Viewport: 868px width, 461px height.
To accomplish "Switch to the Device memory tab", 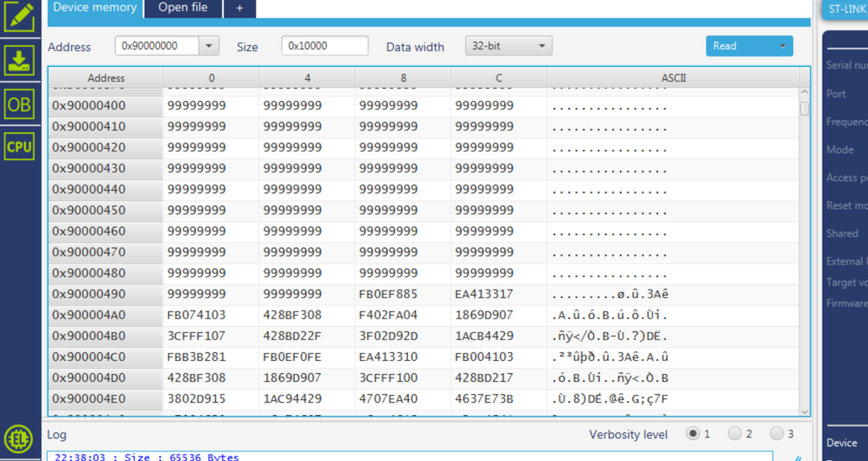I will (95, 9).
